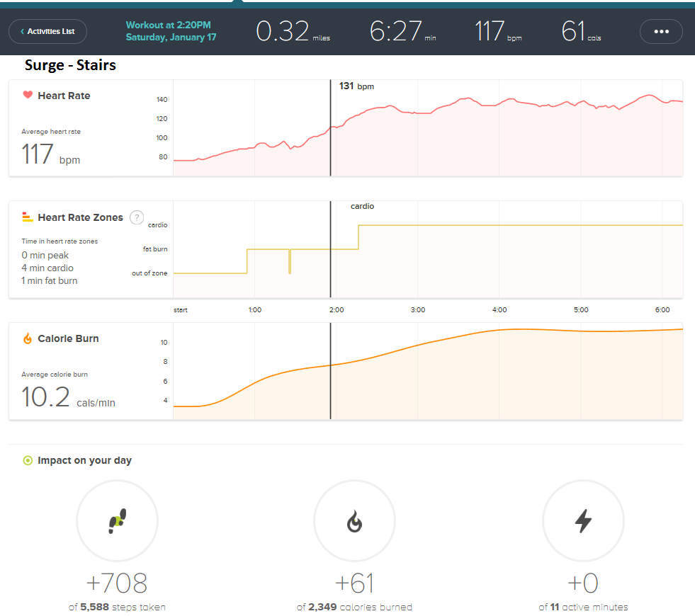The height and width of the screenshot is (616, 695).
Task: Click '1 min fat burn' zone entry
Action: (x=50, y=281)
